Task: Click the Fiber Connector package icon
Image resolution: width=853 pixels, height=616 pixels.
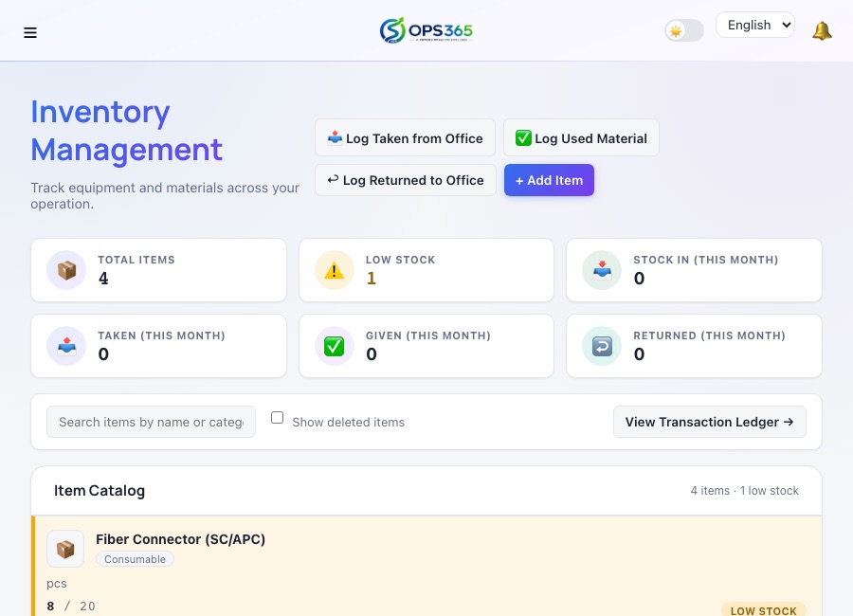Action: 65,549
